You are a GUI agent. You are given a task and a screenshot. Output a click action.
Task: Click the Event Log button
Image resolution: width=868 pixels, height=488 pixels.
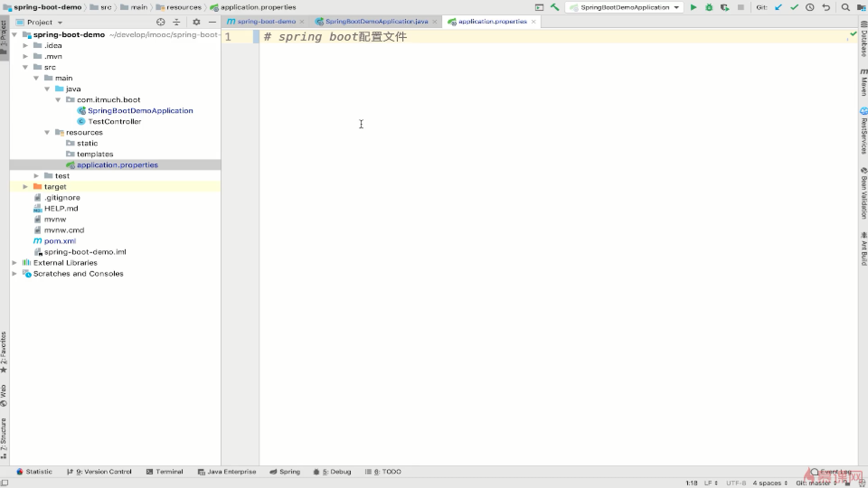(831, 471)
